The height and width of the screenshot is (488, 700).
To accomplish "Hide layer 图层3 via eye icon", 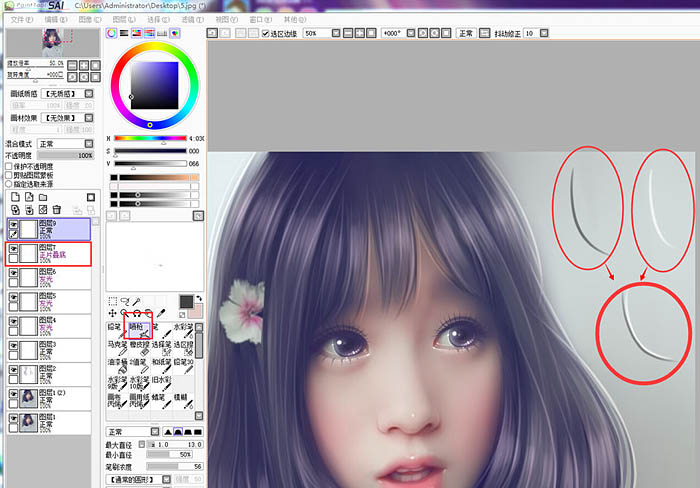I will pos(13,346).
